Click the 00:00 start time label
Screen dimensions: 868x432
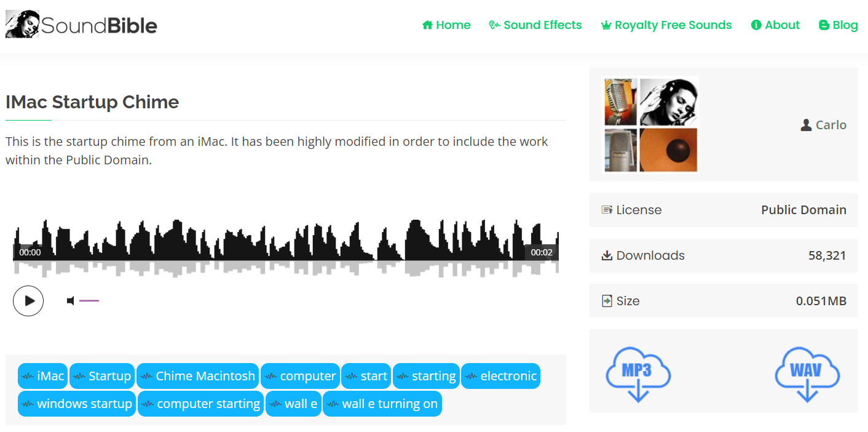click(x=30, y=252)
